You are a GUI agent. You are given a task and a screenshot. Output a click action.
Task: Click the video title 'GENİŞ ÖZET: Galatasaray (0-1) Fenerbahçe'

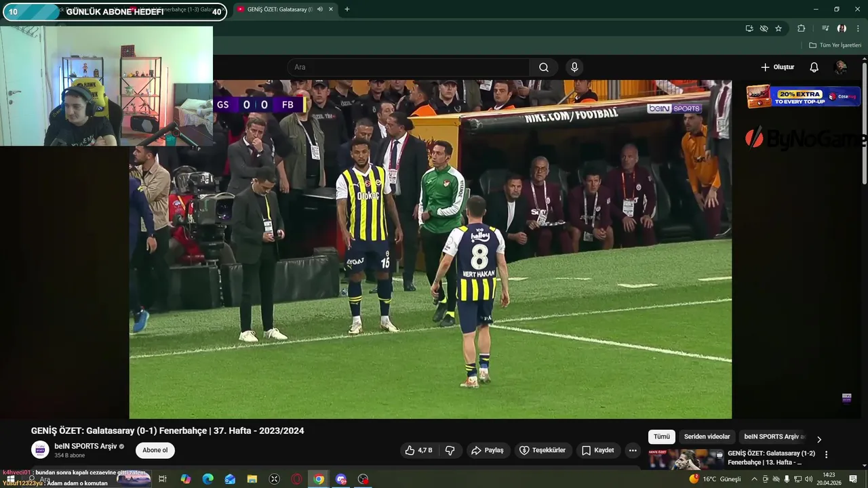pyautogui.click(x=167, y=430)
